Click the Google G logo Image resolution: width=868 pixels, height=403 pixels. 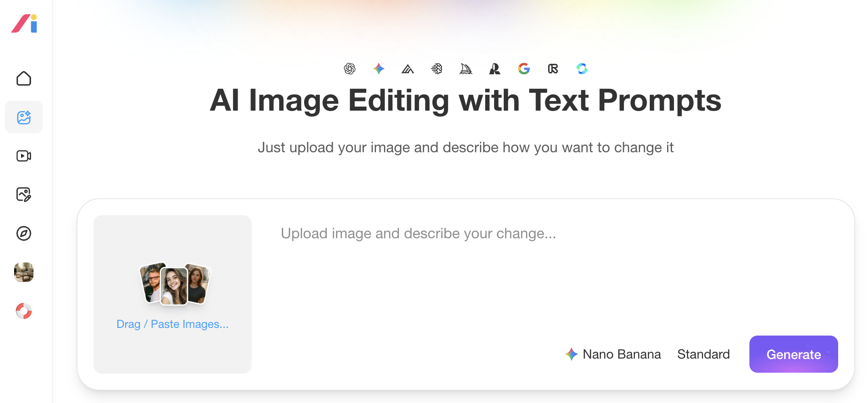(524, 69)
